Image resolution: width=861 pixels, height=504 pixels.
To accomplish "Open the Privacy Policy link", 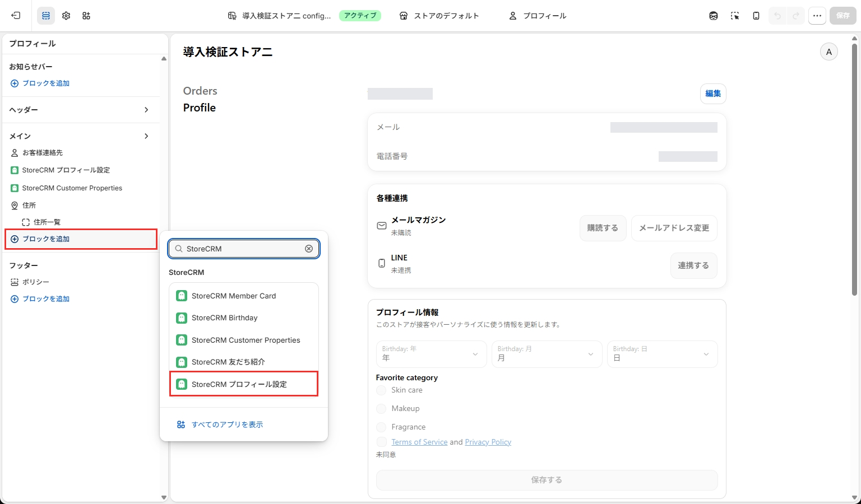I will pyautogui.click(x=488, y=442).
